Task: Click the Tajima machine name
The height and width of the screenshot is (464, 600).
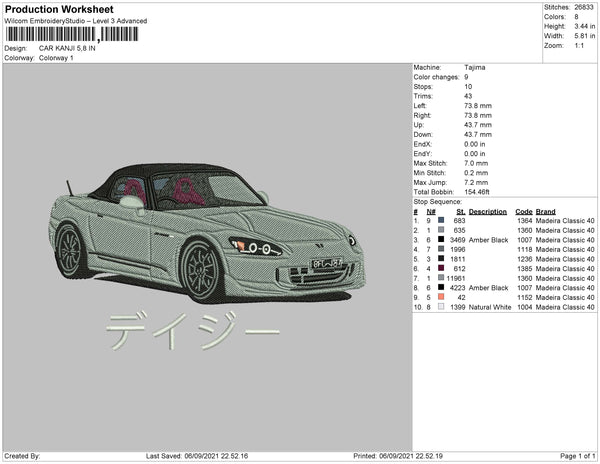Action: [x=476, y=67]
